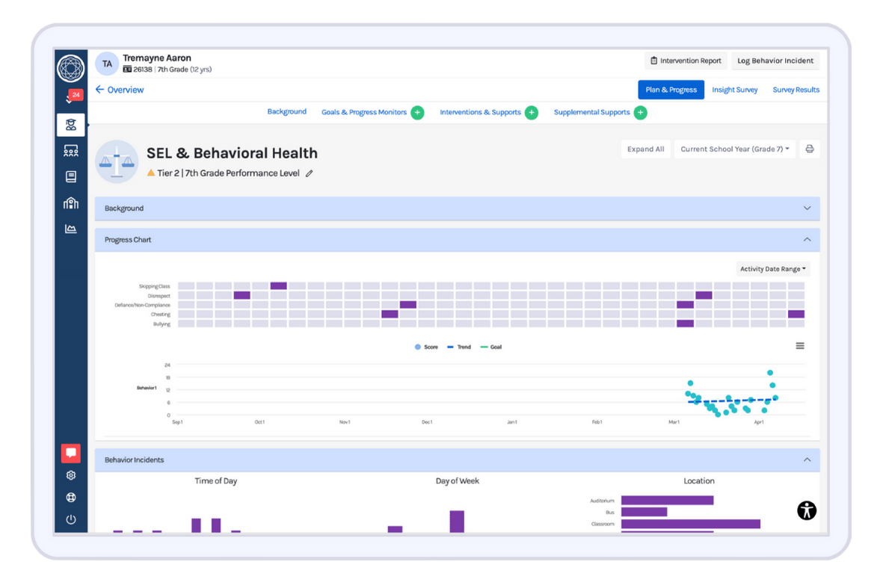
Task: Open the red chat bubble icon
Action: (x=70, y=452)
